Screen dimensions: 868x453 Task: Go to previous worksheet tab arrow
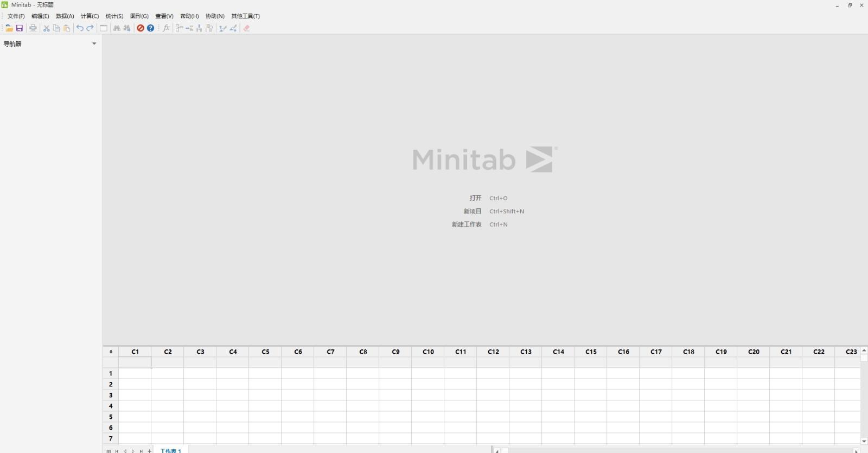(125, 451)
